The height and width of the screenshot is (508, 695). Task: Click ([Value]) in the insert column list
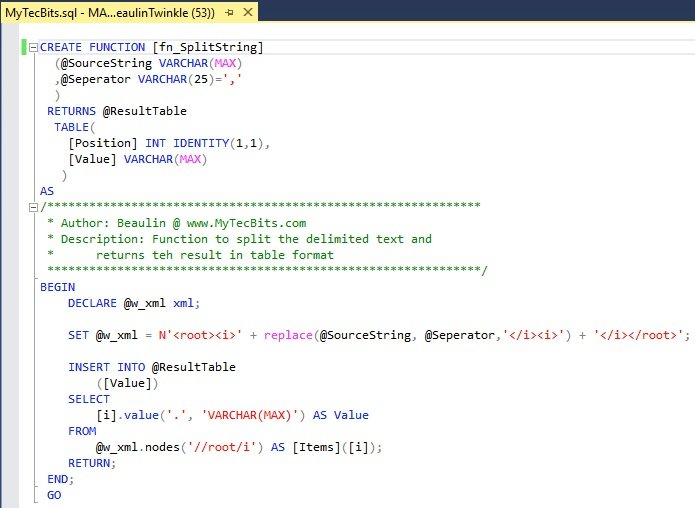coord(127,383)
